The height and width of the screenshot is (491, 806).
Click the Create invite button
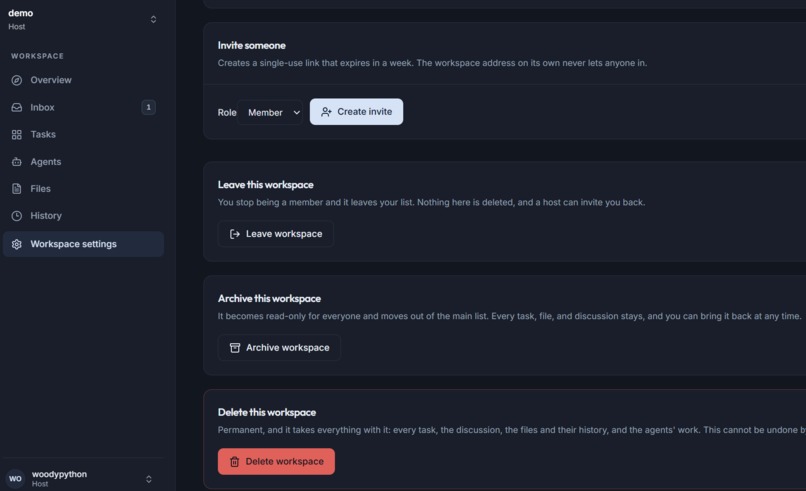[x=356, y=112]
